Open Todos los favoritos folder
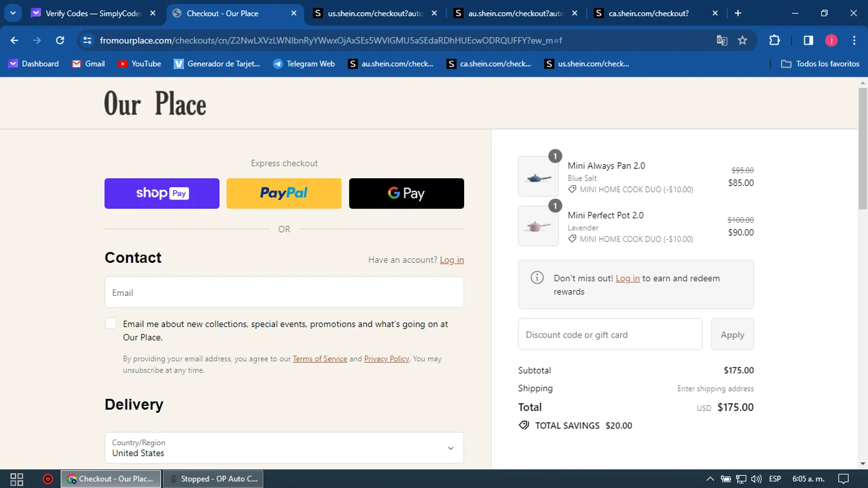 click(820, 64)
